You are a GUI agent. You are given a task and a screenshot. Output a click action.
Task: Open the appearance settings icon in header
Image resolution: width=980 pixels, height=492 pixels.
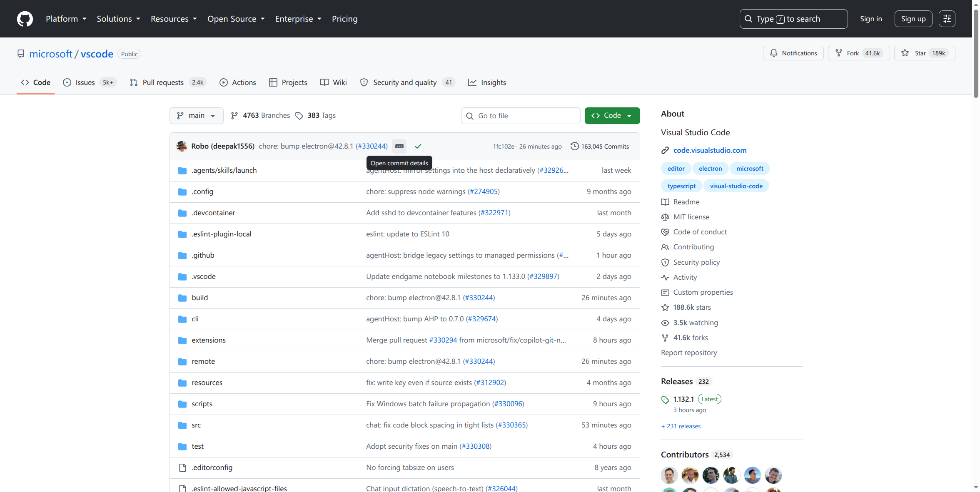(947, 19)
